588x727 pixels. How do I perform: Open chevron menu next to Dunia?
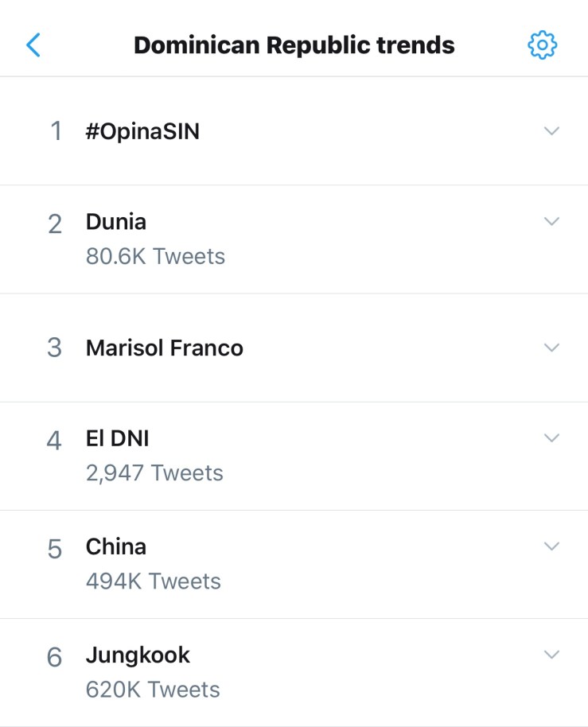click(x=551, y=221)
